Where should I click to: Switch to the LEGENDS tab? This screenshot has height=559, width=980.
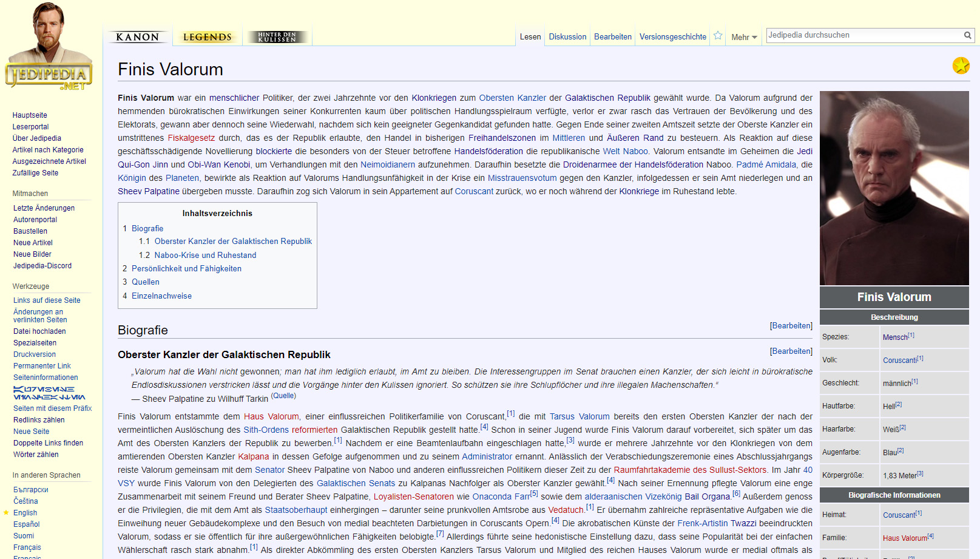pos(208,37)
